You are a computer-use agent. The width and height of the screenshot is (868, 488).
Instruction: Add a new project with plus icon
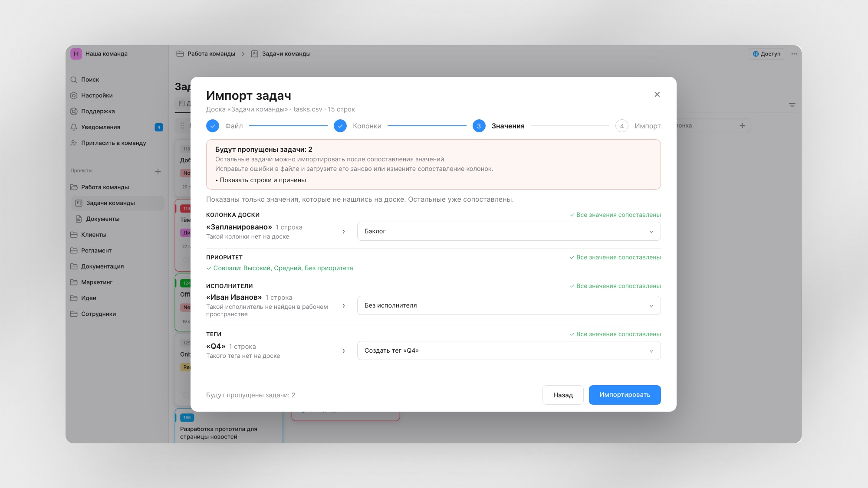158,171
